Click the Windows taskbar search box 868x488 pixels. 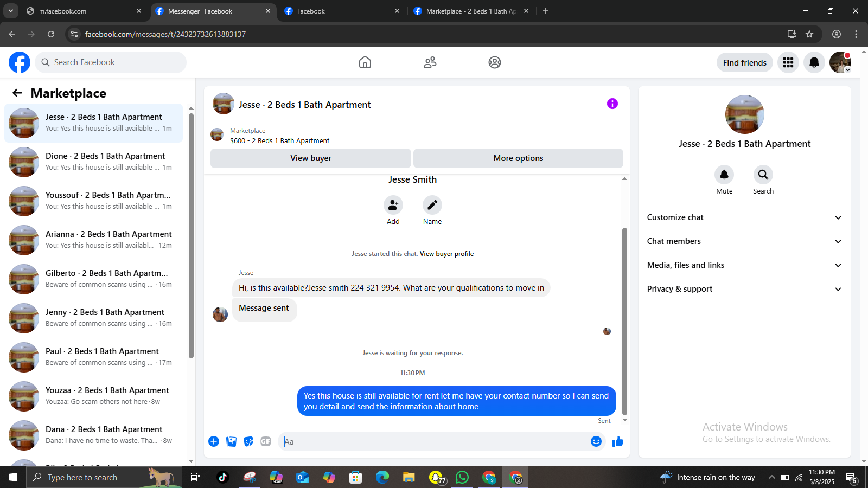103,477
